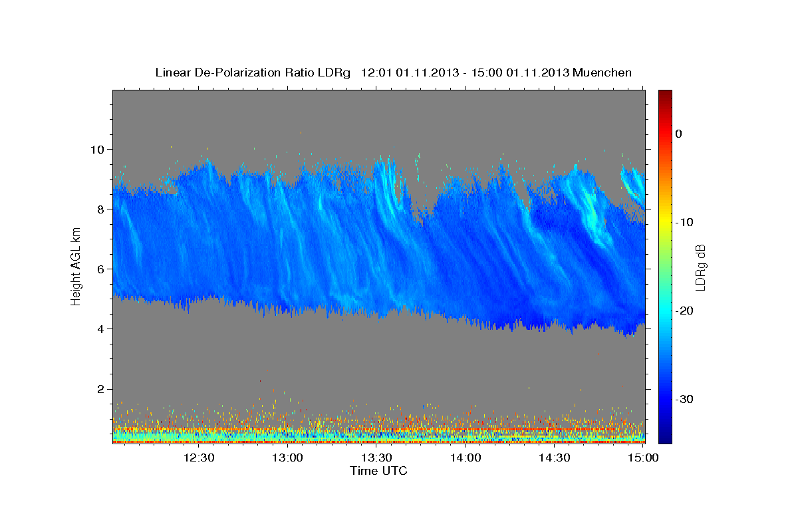This screenshot has height=532, width=798.
Task: Click the '14:00' time axis label
Action: pos(465,458)
